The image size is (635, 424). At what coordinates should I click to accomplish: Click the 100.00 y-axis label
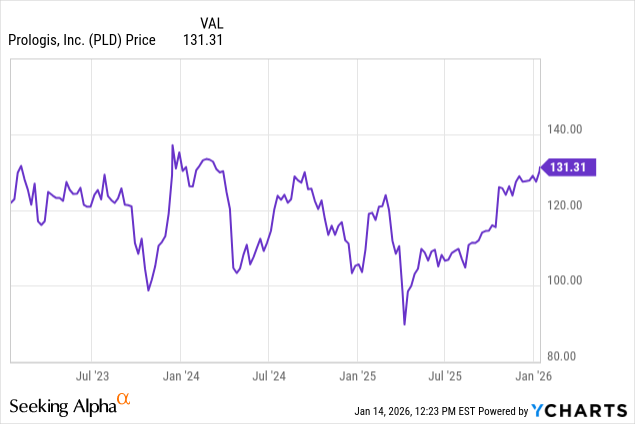coord(565,280)
